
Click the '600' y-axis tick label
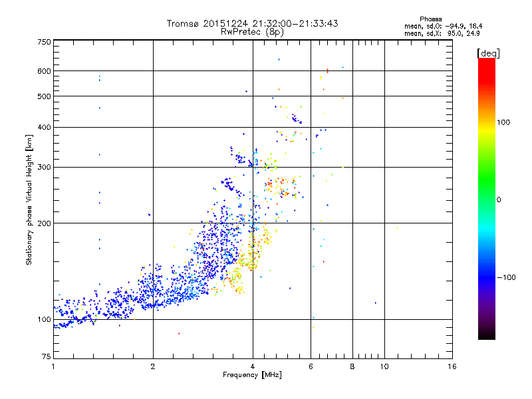(44, 71)
